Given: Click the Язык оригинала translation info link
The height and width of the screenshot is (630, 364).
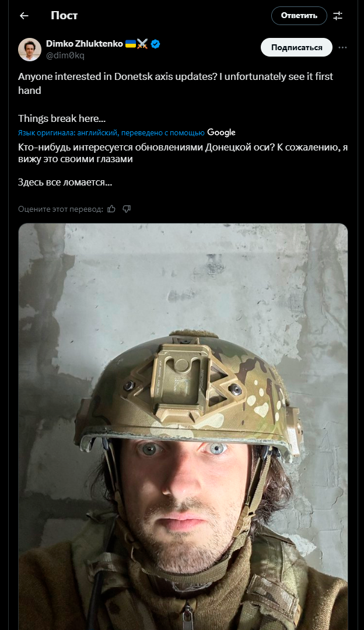Looking at the screenshot, I should point(111,132).
